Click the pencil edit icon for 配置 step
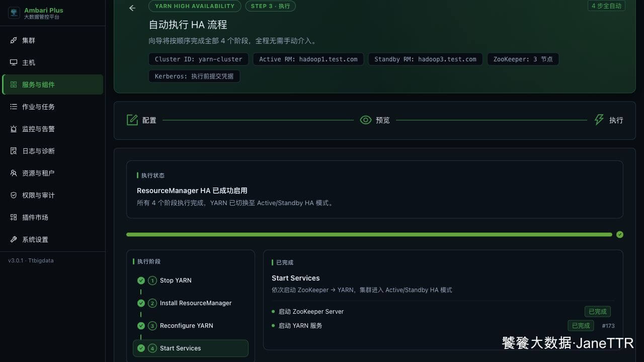Screen dimensions: 644x362 coord(132,120)
